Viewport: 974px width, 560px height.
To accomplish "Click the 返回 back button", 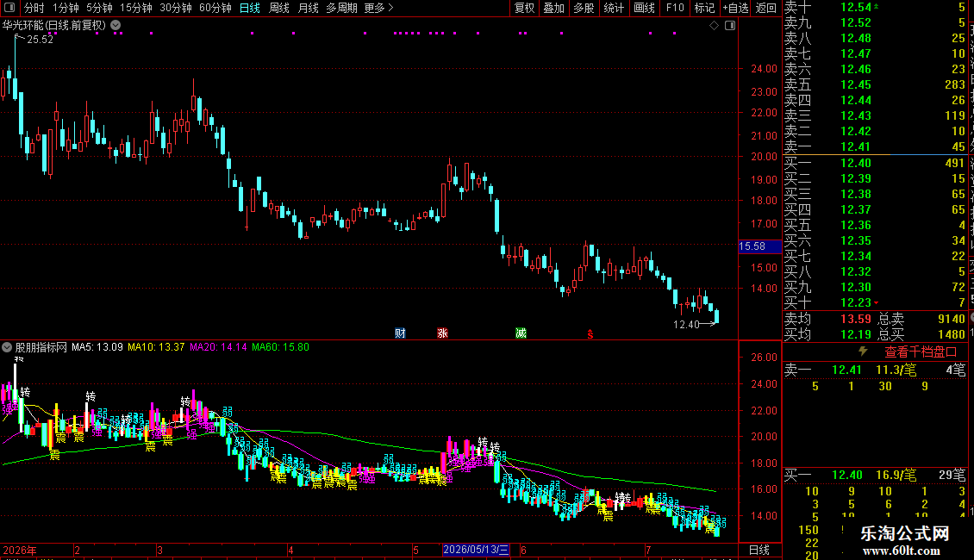I will coord(766,8).
